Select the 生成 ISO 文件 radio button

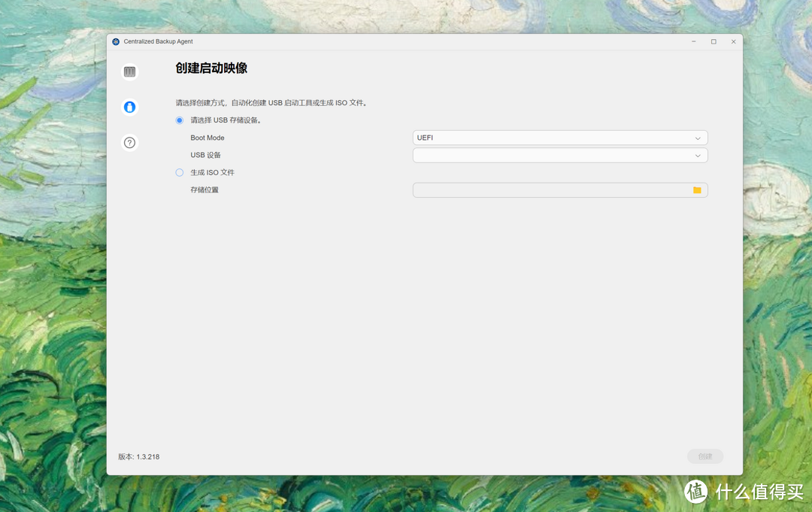180,173
